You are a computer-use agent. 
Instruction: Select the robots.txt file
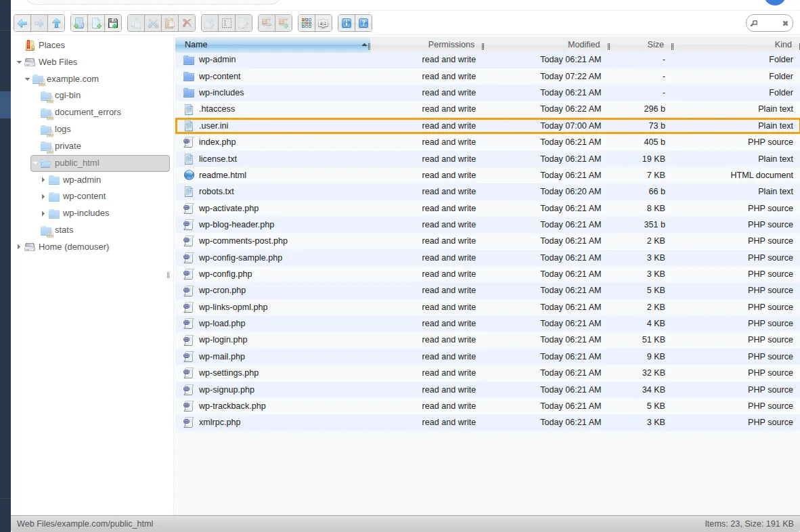(x=487, y=192)
